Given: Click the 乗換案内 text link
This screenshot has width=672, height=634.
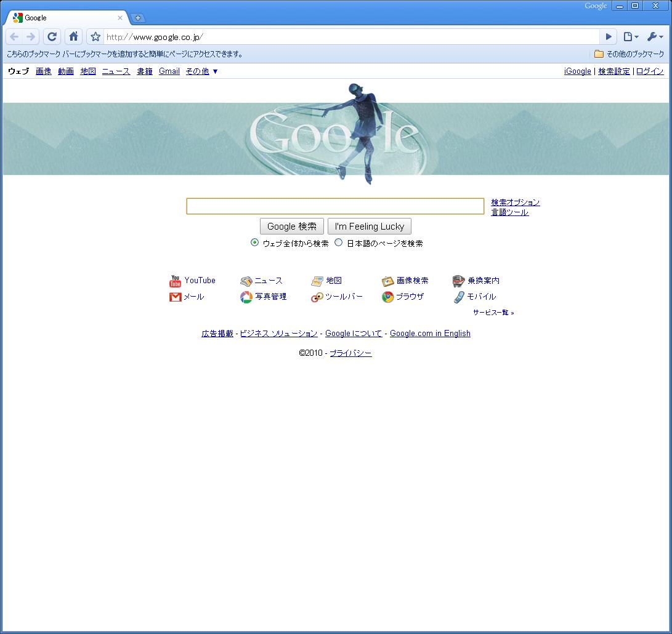Looking at the screenshot, I should pyautogui.click(x=484, y=281).
